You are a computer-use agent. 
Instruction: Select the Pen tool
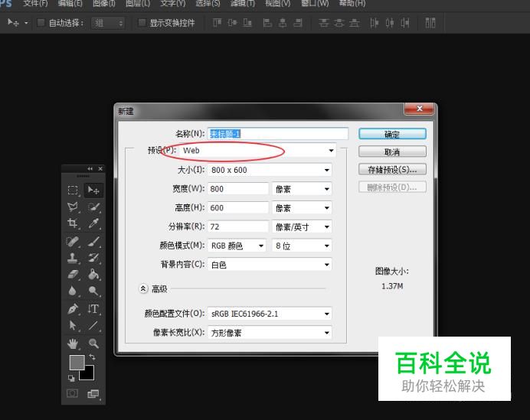[73, 309]
